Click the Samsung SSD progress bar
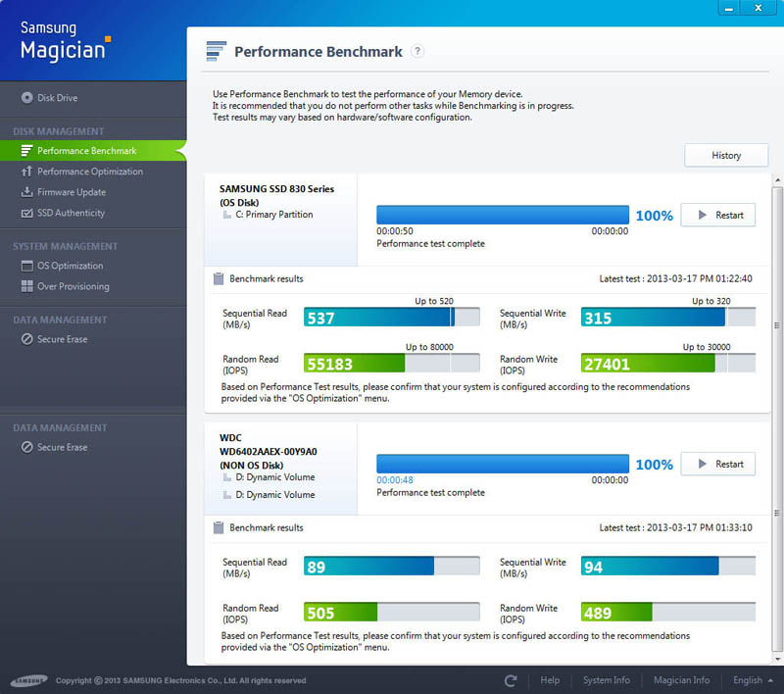 coord(502,215)
